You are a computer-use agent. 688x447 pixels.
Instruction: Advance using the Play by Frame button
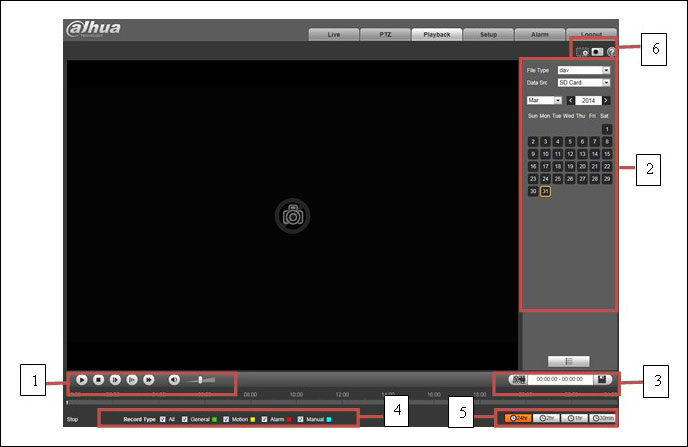tap(115, 380)
